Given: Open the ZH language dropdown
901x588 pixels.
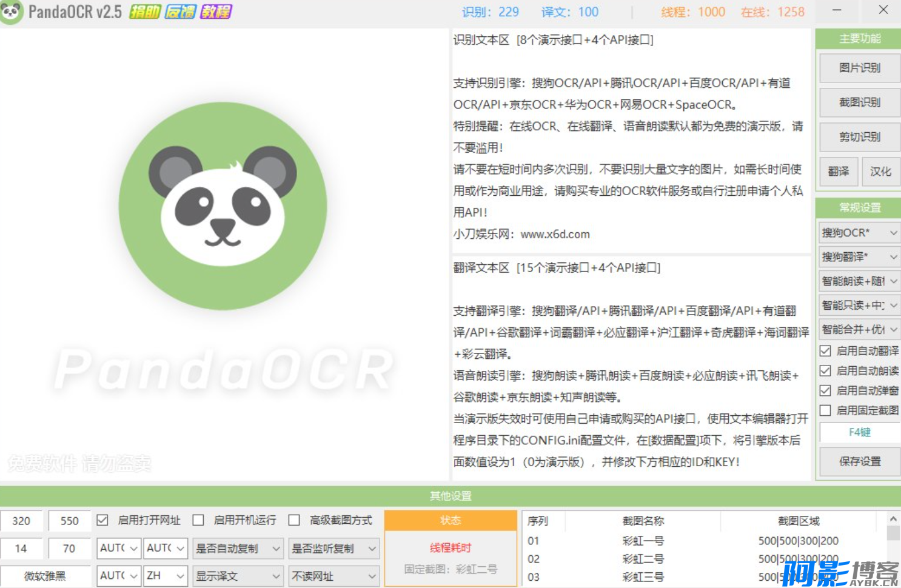Looking at the screenshot, I should point(166,576).
